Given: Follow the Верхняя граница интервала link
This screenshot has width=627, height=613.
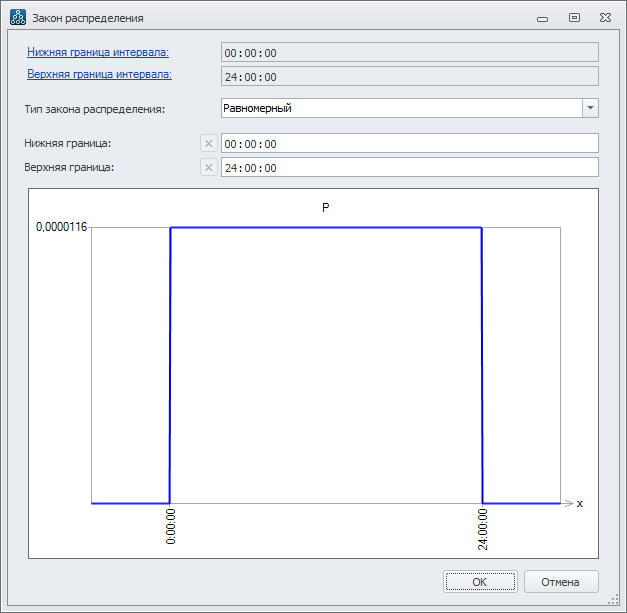Looking at the screenshot, I should click(99, 74).
